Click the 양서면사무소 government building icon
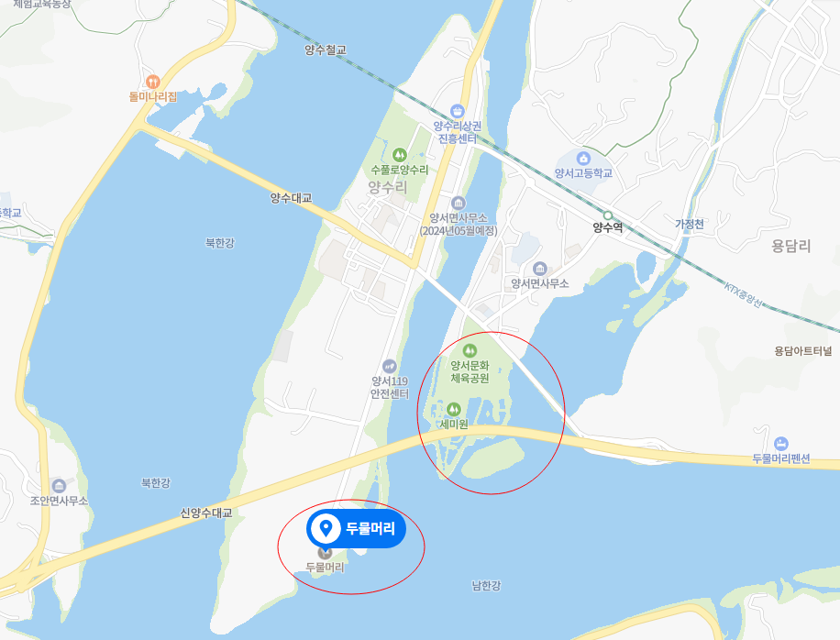The height and width of the screenshot is (640, 840). click(x=540, y=269)
